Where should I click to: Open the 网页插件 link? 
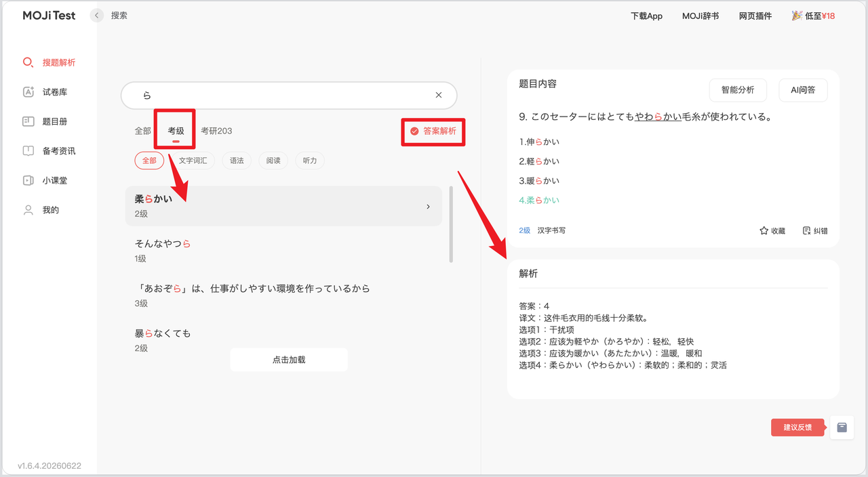[x=755, y=16]
